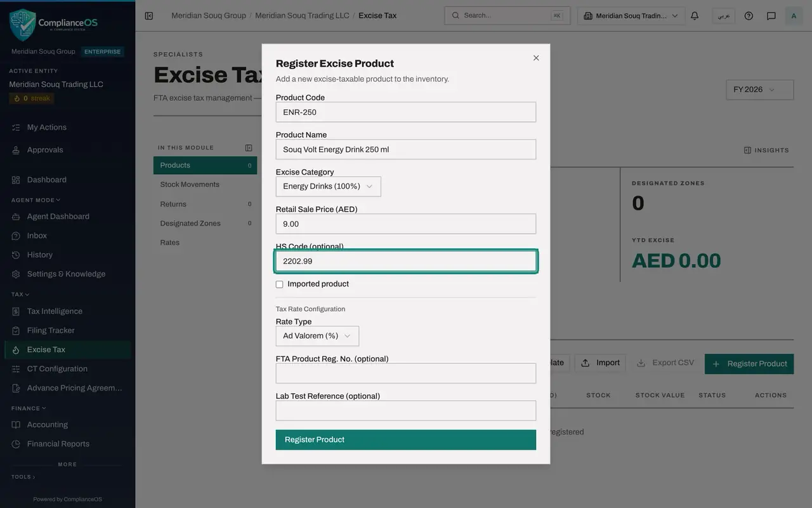This screenshot has height=508, width=812.
Task: Submit the teal Register Product form button
Action: click(x=406, y=440)
